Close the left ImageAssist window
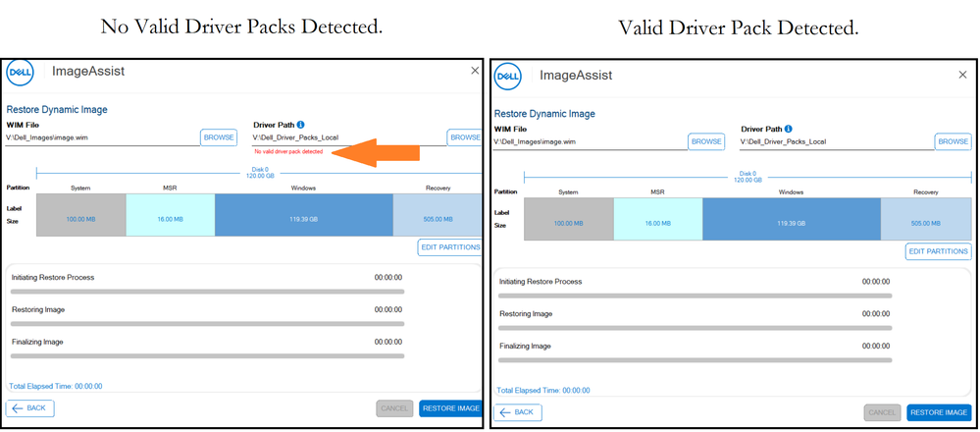 475,71
